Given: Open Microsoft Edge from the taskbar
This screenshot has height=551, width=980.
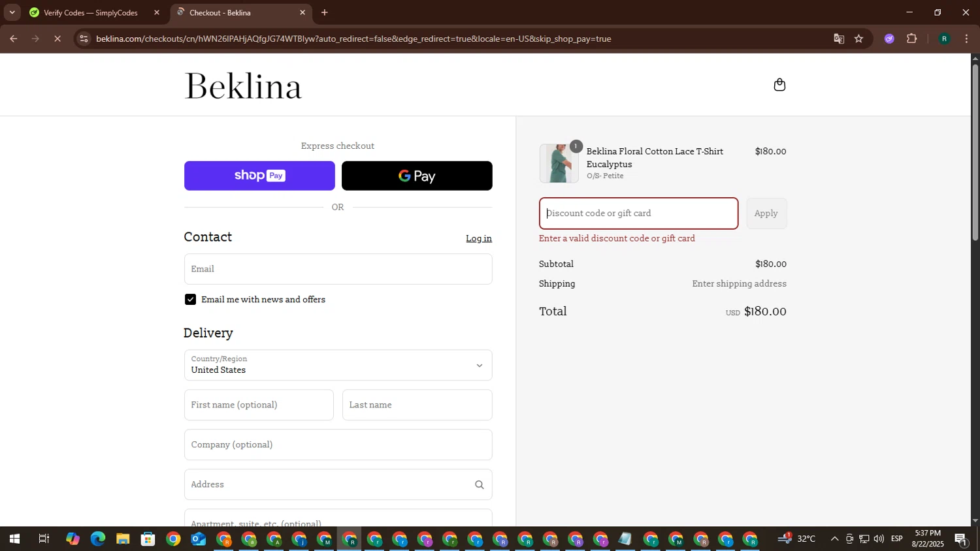Looking at the screenshot, I should (97, 539).
